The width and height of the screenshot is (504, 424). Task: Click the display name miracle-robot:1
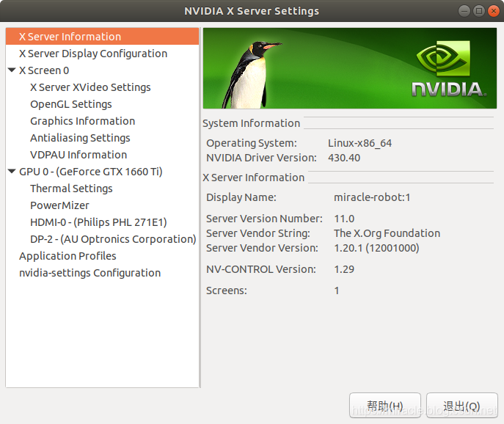tap(372, 197)
